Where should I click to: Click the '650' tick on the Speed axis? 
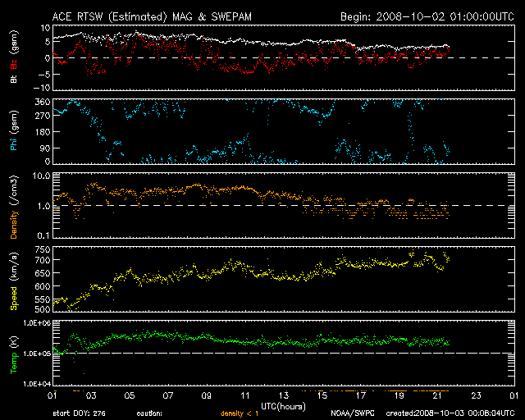43,273
